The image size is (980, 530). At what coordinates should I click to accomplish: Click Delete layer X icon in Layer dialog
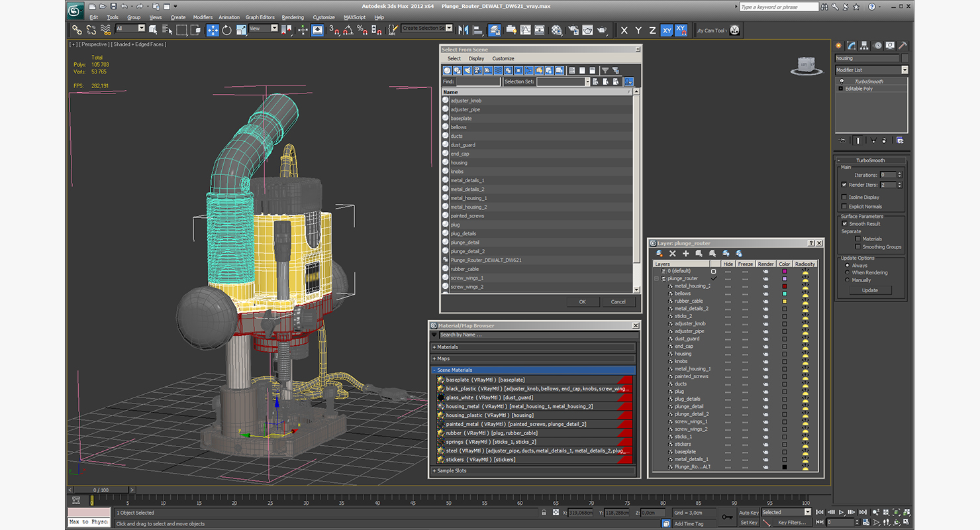pos(672,253)
